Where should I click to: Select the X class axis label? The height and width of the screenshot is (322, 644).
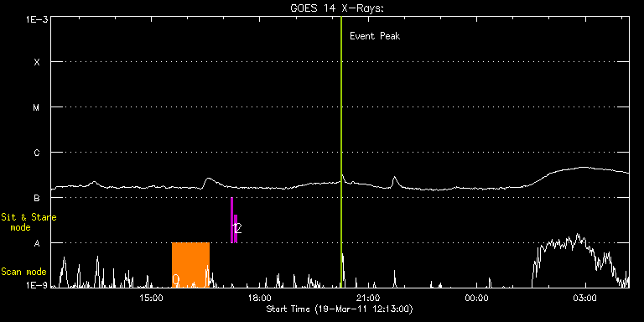click(x=37, y=62)
